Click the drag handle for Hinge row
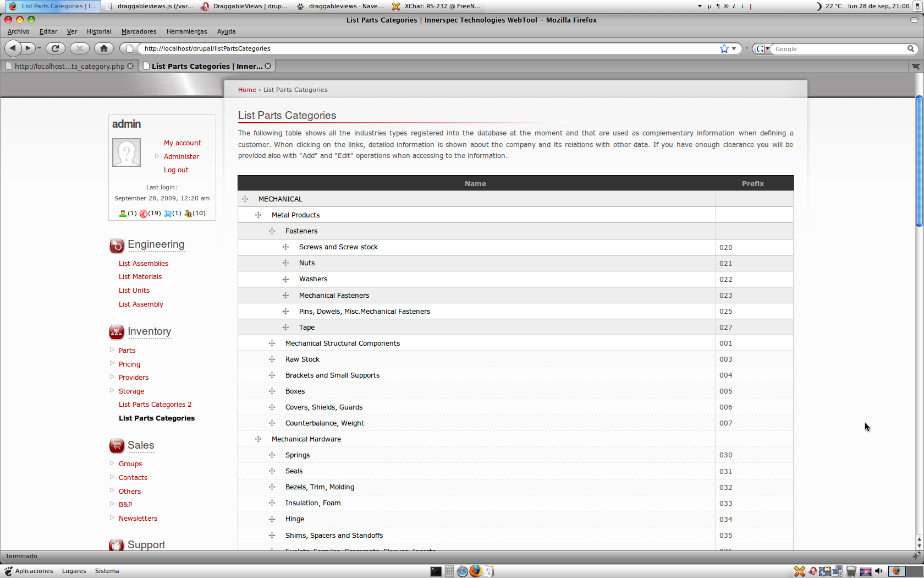 (272, 519)
